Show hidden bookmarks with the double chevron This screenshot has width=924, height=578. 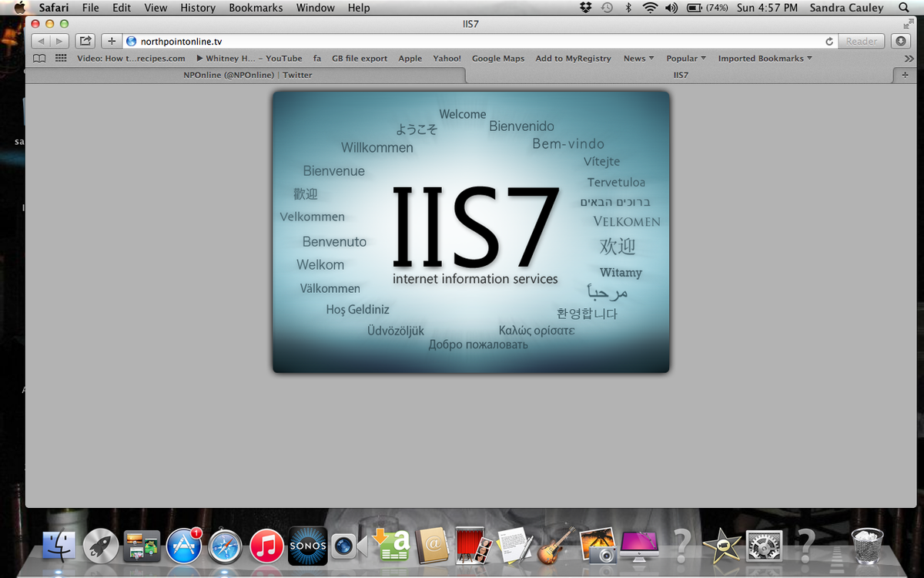point(909,59)
